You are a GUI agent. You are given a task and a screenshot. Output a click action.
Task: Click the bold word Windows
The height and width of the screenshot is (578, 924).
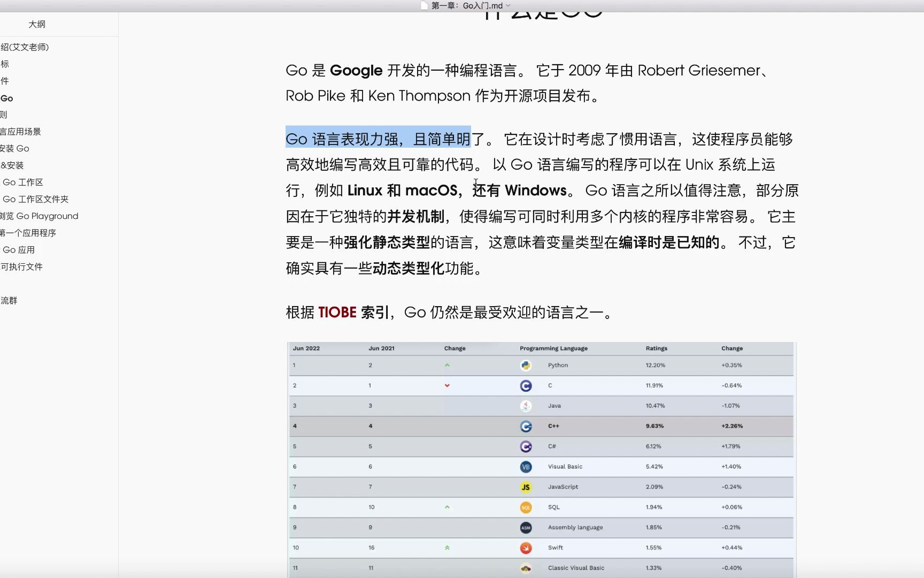pyautogui.click(x=536, y=191)
